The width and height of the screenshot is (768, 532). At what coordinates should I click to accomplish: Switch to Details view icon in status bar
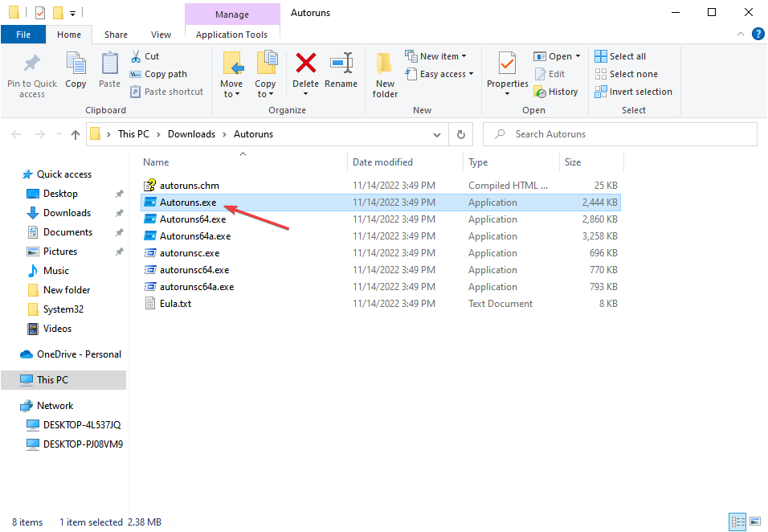[x=737, y=522]
